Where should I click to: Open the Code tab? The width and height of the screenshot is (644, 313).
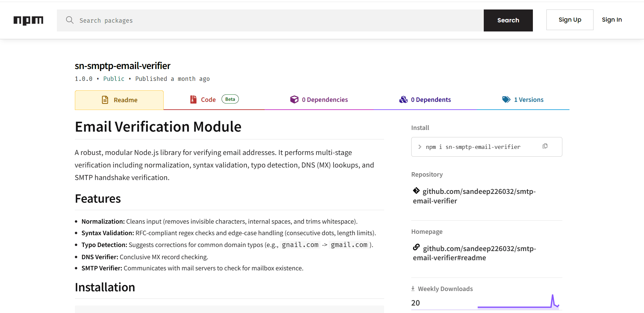(214, 99)
